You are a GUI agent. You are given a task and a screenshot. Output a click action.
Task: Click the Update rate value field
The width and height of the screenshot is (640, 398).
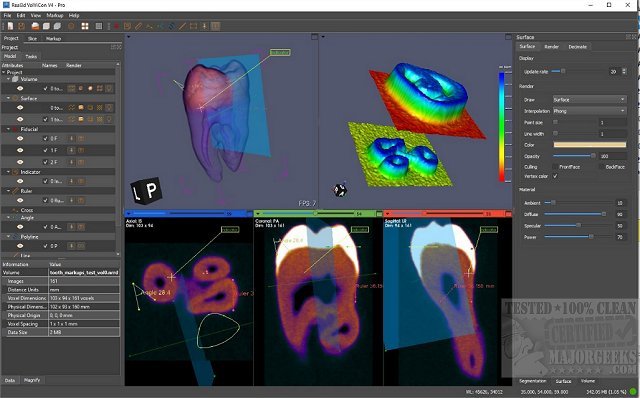[615, 71]
